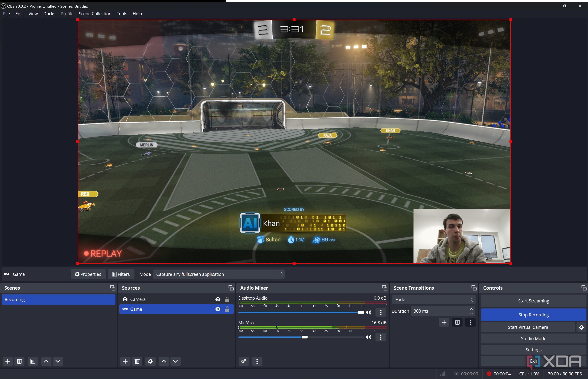Remove selected source with trash icon

(137, 361)
